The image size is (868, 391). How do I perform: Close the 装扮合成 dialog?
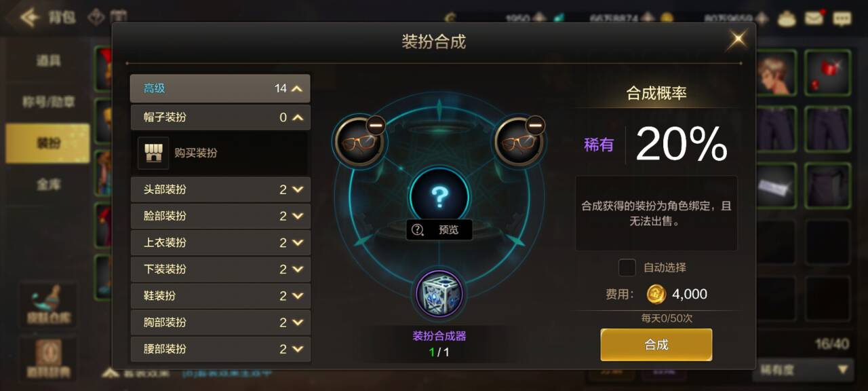point(737,39)
